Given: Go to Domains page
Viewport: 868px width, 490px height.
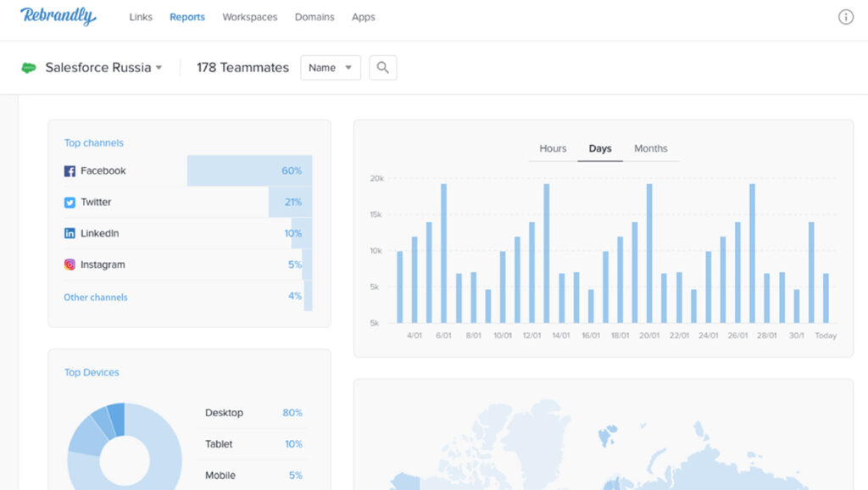Looking at the screenshot, I should click(314, 17).
